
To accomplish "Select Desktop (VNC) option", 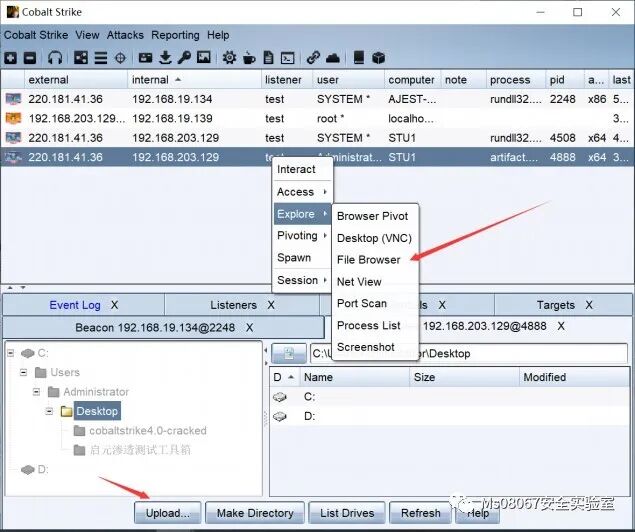I will pyautogui.click(x=375, y=238).
